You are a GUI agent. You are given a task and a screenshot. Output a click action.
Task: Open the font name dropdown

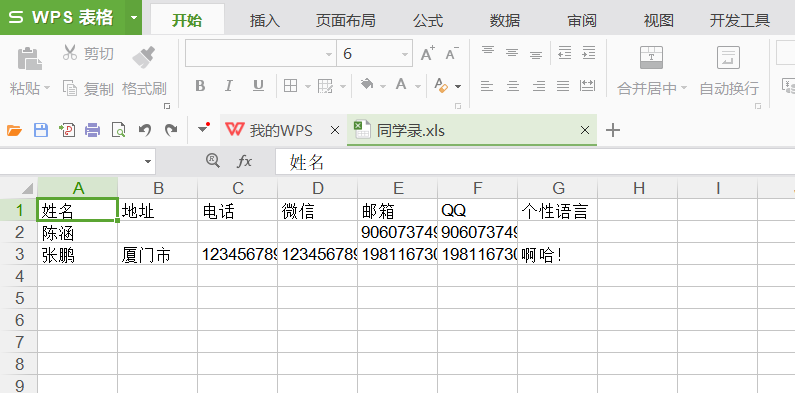(x=329, y=55)
